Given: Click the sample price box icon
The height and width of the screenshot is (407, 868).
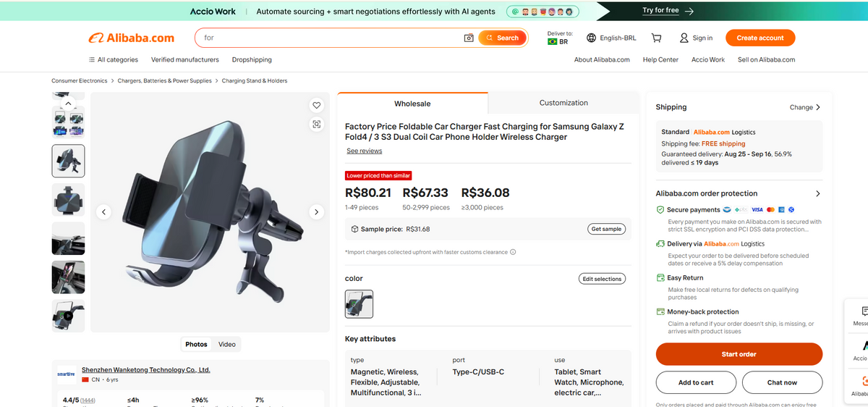Looking at the screenshot, I should [x=354, y=229].
